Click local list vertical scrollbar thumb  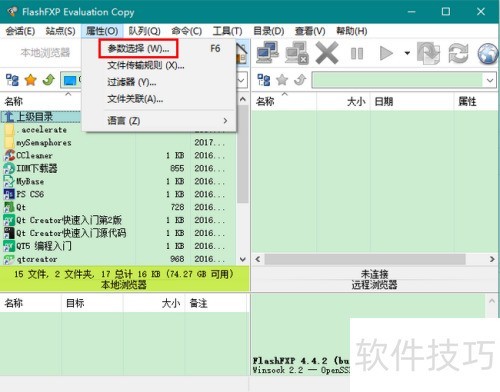(243, 154)
